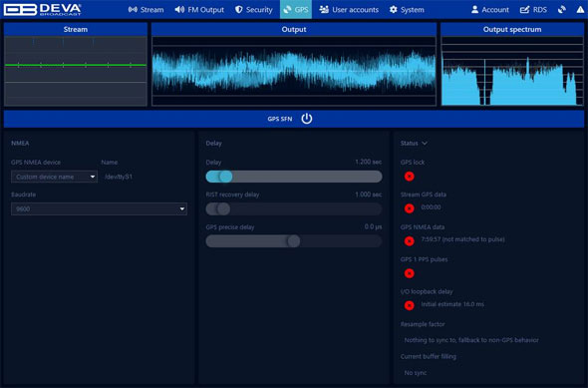Screen dimensions: 588x388
Task: Click the "1.000 sec" RIST delay value
Action: click(369, 194)
